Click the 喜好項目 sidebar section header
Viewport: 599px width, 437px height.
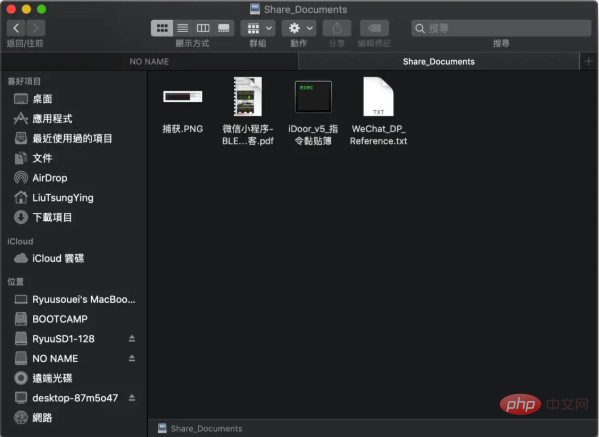point(24,81)
